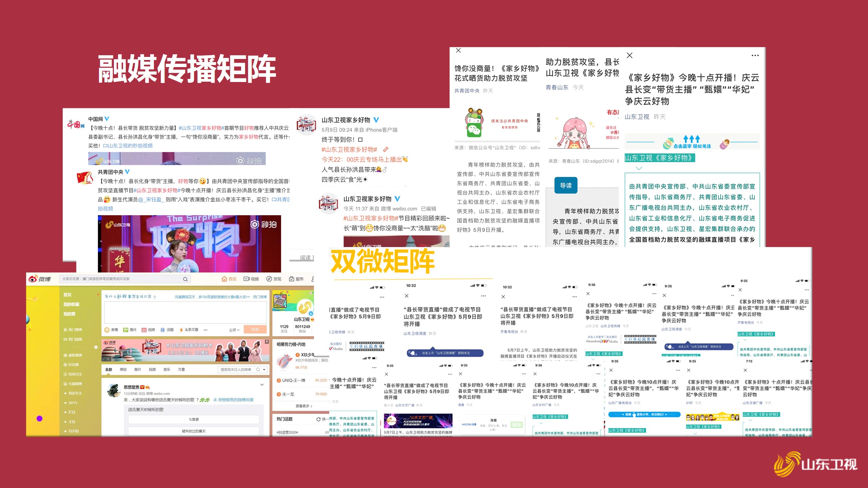This screenshot has height=488, width=868.
Task: Open the 凤凰舞摇花手 promotion link
Action: (x=212, y=297)
